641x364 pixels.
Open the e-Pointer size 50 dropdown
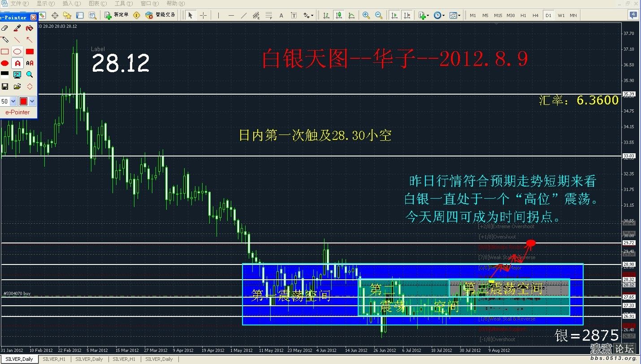pyautogui.click(x=13, y=101)
